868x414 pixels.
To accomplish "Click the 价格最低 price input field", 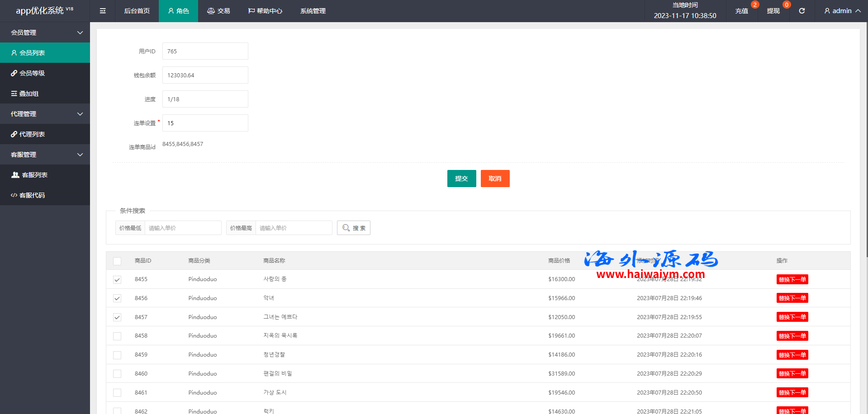I will point(183,228).
